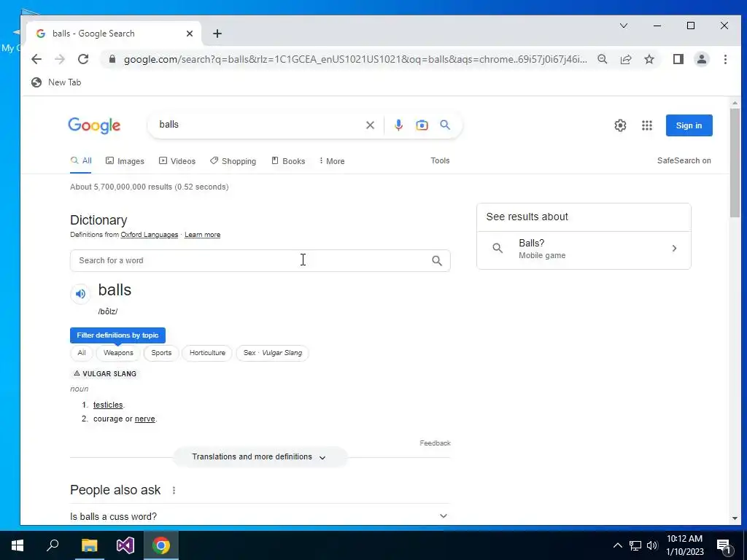Open File Explorer from the taskbar
The width and height of the screenshot is (747, 560).
89,545
